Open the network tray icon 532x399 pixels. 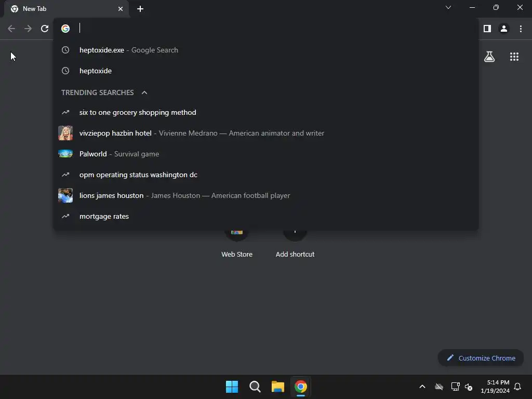coord(455,387)
